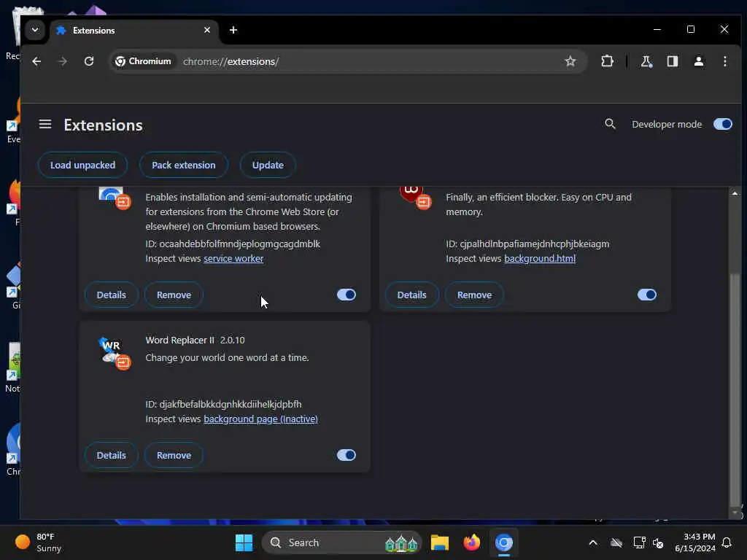The image size is (747, 560).
Task: Click the Chromium site info chip
Action: coord(144,61)
